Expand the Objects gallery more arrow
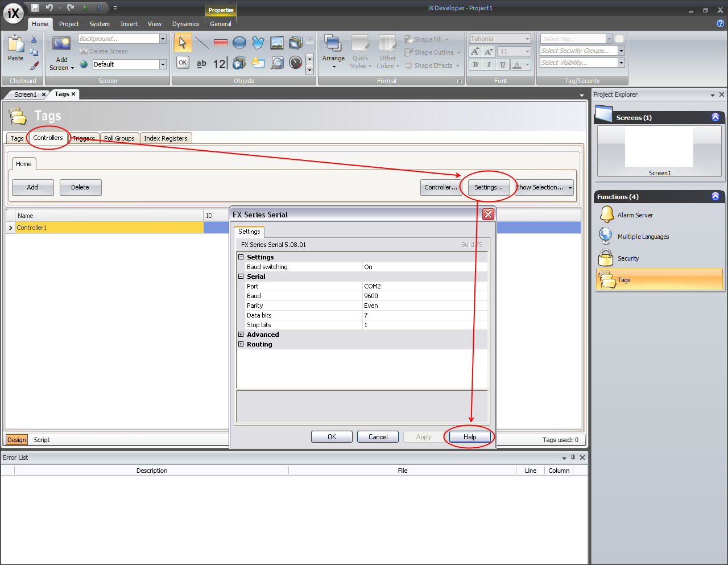This screenshot has width=728, height=565. pos(309,69)
